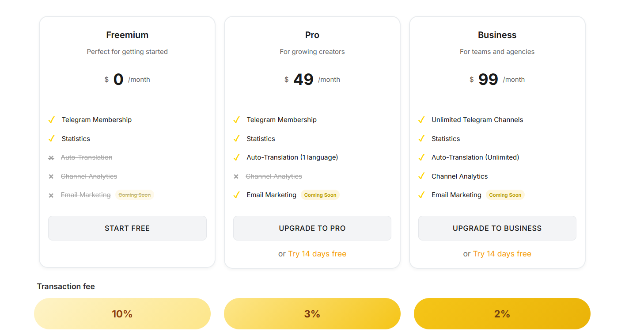This screenshot has width=644, height=336.
Task: Click the Pro plan $49 price
Action: [303, 80]
